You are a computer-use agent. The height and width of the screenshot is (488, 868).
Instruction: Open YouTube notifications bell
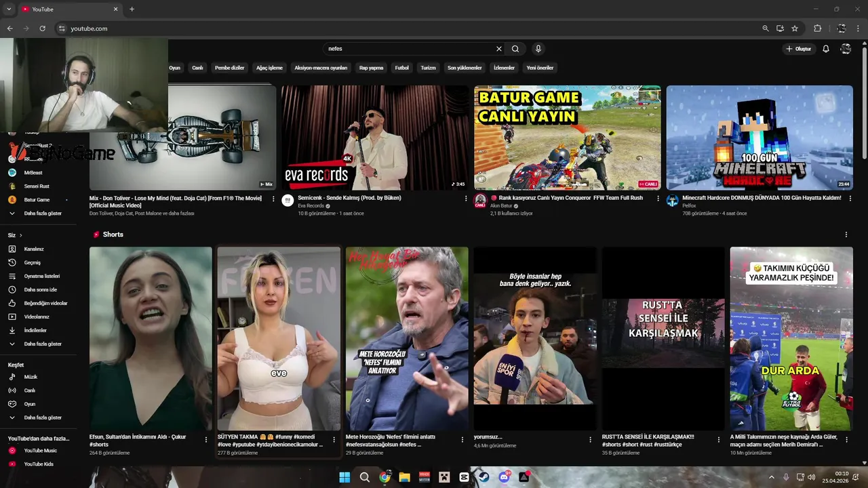click(x=826, y=49)
